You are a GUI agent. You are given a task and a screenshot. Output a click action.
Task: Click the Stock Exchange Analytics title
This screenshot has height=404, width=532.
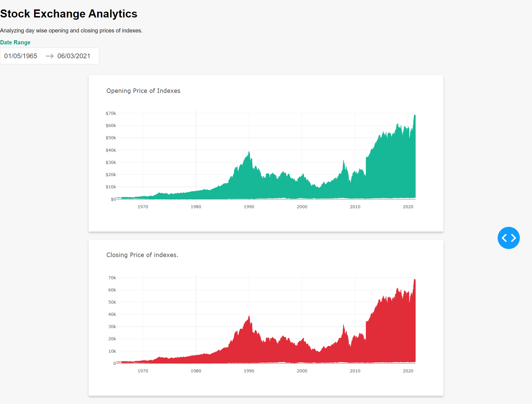point(68,13)
